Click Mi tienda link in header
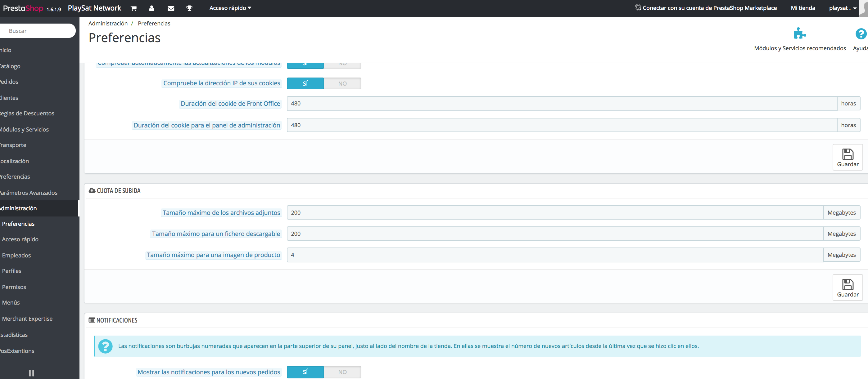The width and height of the screenshot is (868, 379). point(802,8)
